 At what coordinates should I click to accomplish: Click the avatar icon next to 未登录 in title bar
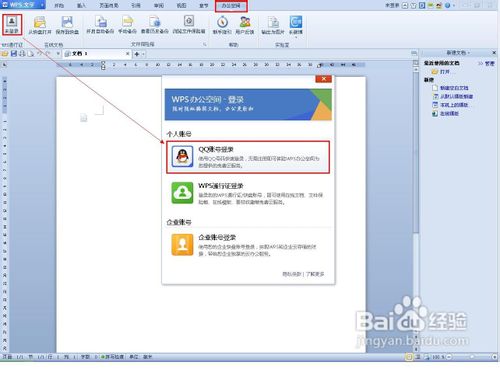tap(405, 5)
